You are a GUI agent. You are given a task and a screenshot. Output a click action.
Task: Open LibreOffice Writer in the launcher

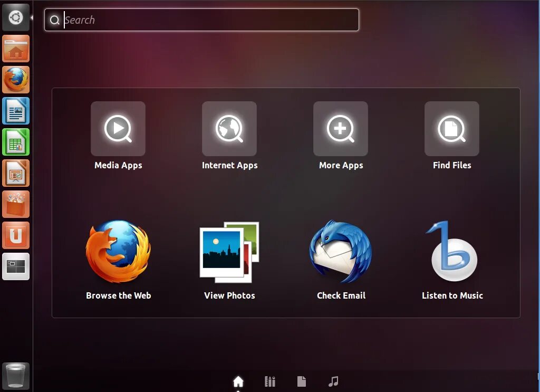16,111
